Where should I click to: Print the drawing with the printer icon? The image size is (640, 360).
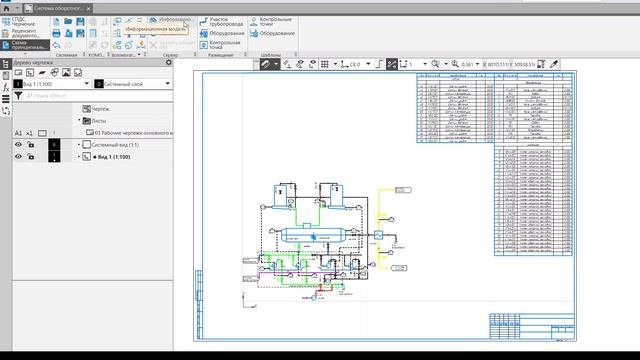coord(56,33)
